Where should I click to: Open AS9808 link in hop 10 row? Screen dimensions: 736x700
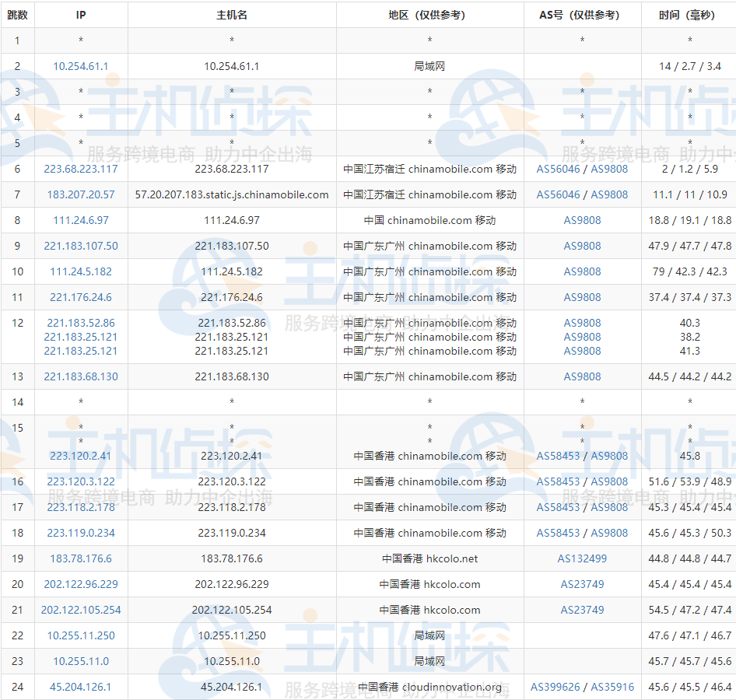582,271
